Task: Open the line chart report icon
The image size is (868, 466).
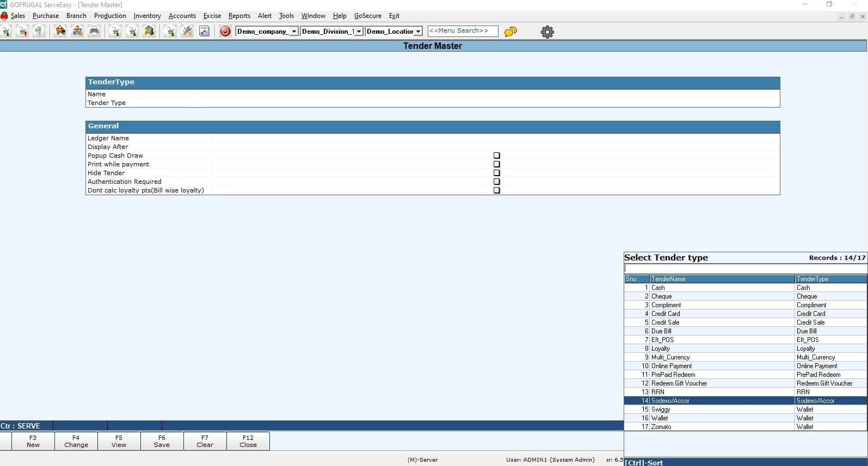Action: coord(204,32)
